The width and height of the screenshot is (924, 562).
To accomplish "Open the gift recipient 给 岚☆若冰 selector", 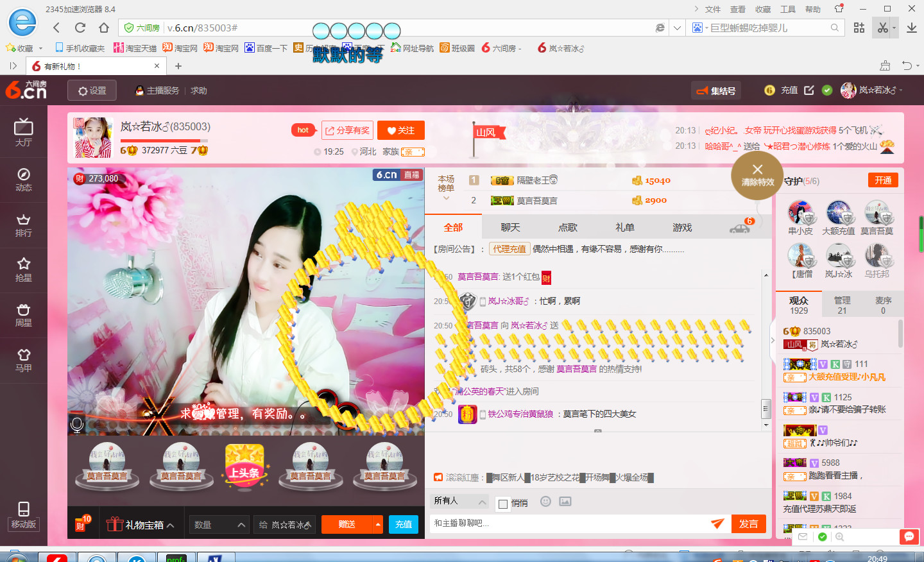I will [286, 524].
